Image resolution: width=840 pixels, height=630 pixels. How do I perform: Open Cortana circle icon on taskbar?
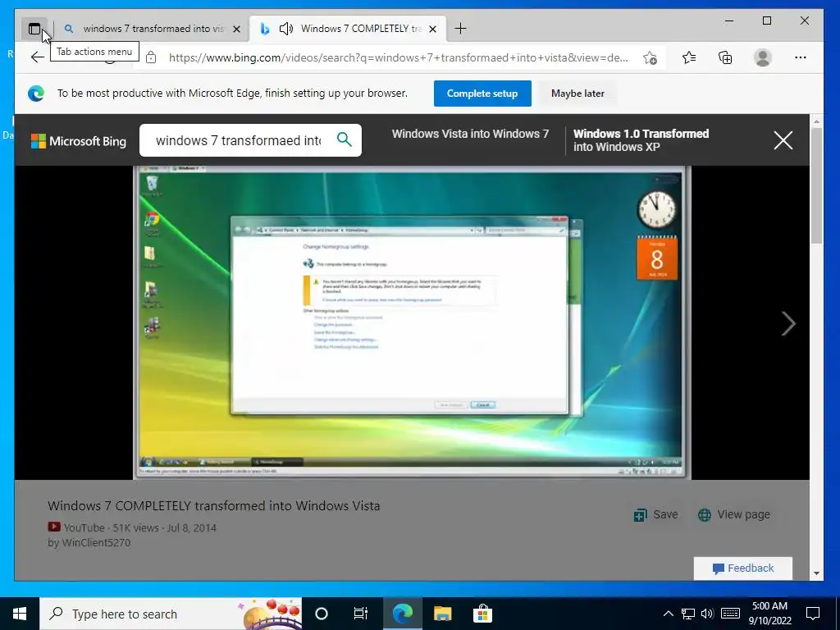pos(322,614)
